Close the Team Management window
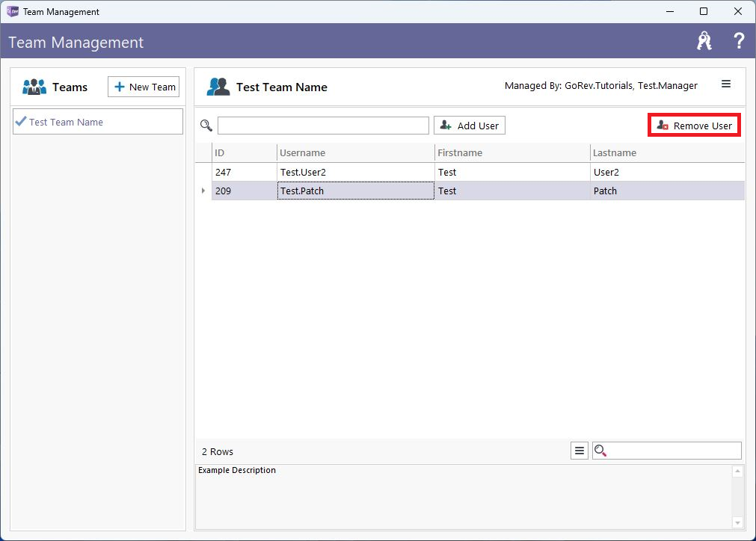Image resolution: width=756 pixels, height=541 pixels. coord(737,11)
